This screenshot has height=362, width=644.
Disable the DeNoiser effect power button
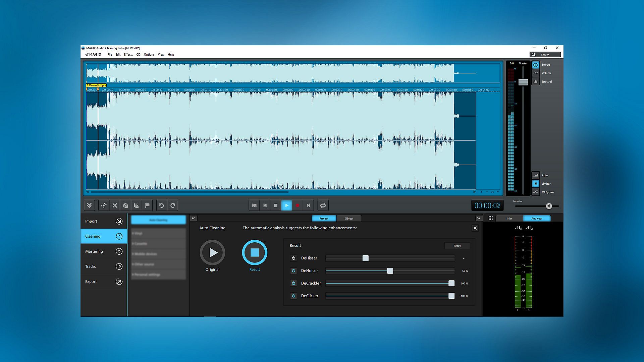(x=293, y=270)
